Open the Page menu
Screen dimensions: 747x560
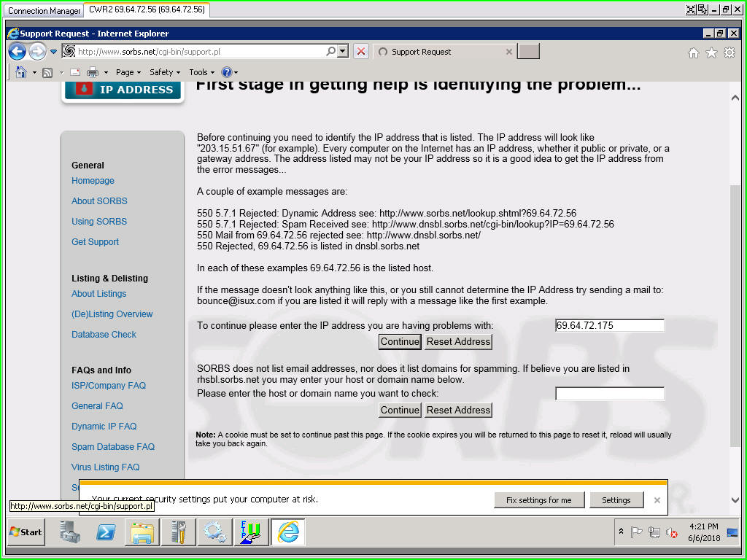pos(128,72)
